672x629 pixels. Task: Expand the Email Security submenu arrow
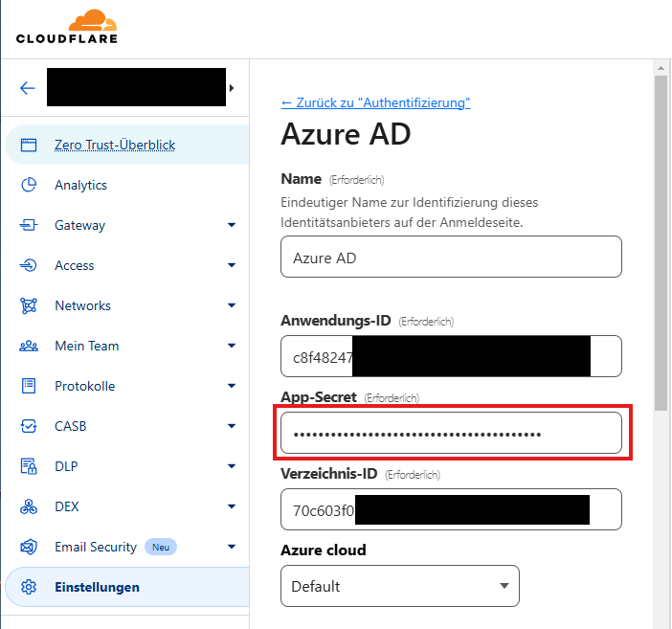coord(232,547)
